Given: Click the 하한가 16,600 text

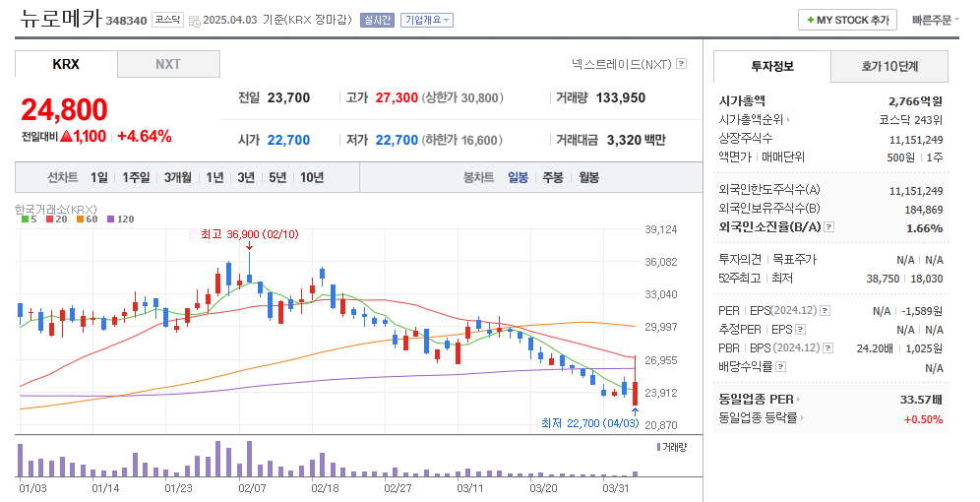Looking at the screenshot, I should (461, 140).
